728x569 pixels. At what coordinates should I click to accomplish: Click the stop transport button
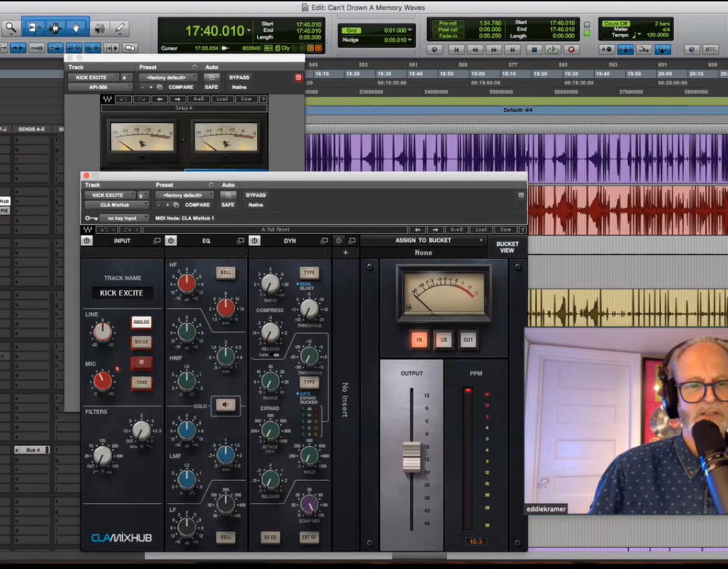pos(534,49)
